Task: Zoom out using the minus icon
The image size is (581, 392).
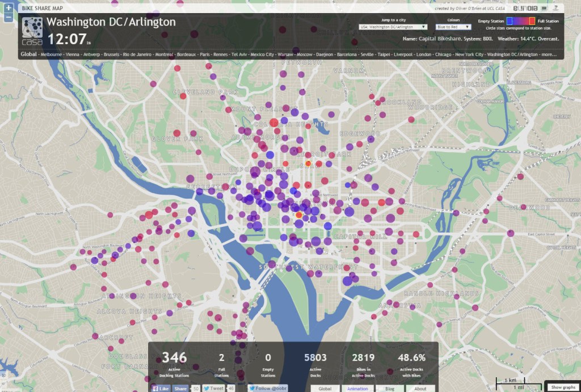Action: [x=7, y=18]
